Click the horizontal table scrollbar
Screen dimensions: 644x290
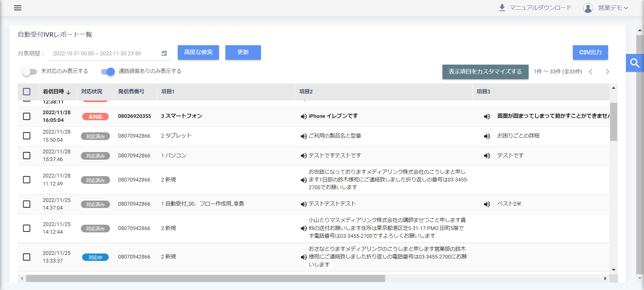tap(205, 278)
